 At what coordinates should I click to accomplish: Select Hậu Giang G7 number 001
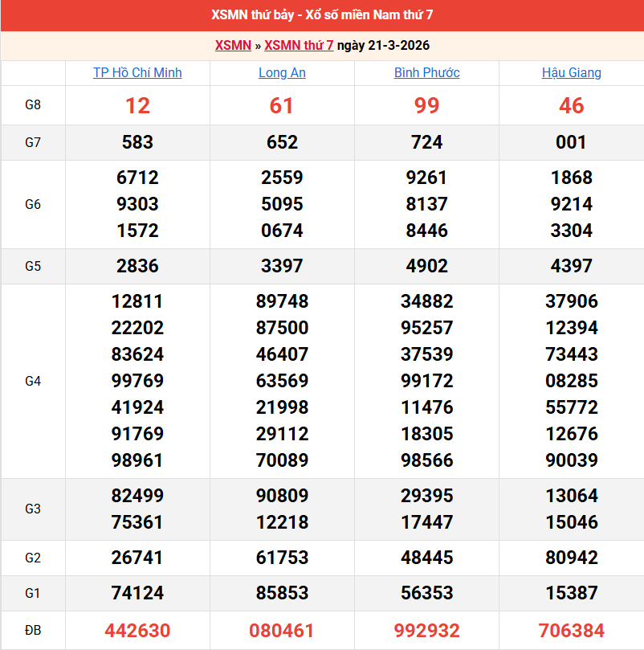point(571,142)
